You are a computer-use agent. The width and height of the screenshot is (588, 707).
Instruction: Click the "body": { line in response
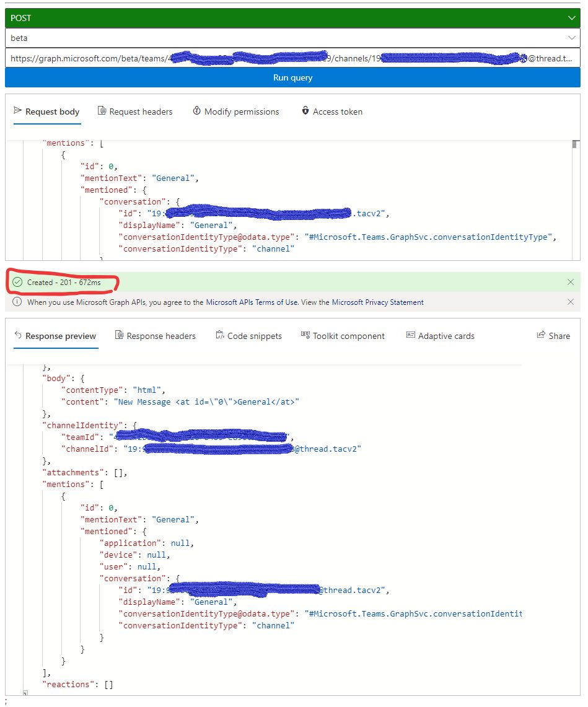pyautogui.click(x=64, y=379)
